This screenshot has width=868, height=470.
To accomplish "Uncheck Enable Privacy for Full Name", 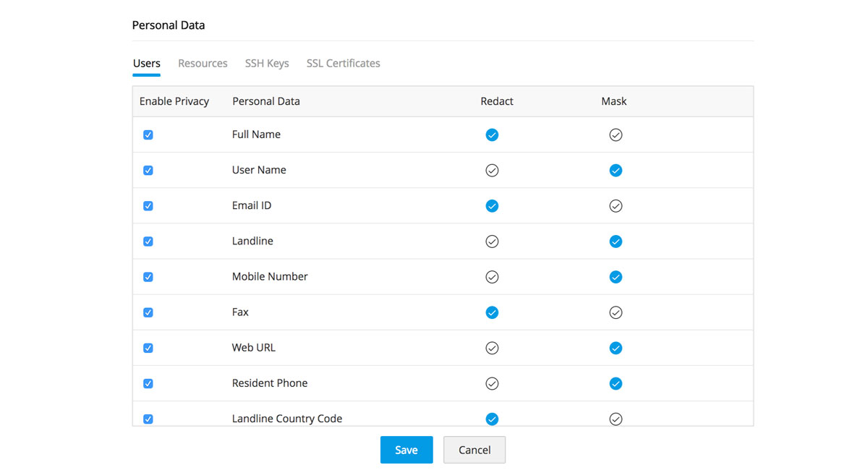I will [x=148, y=135].
